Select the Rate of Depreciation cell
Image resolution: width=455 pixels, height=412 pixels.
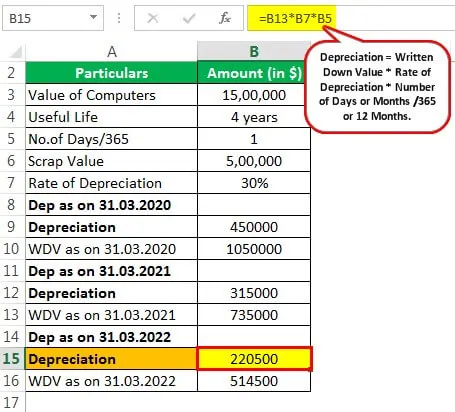[111, 183]
